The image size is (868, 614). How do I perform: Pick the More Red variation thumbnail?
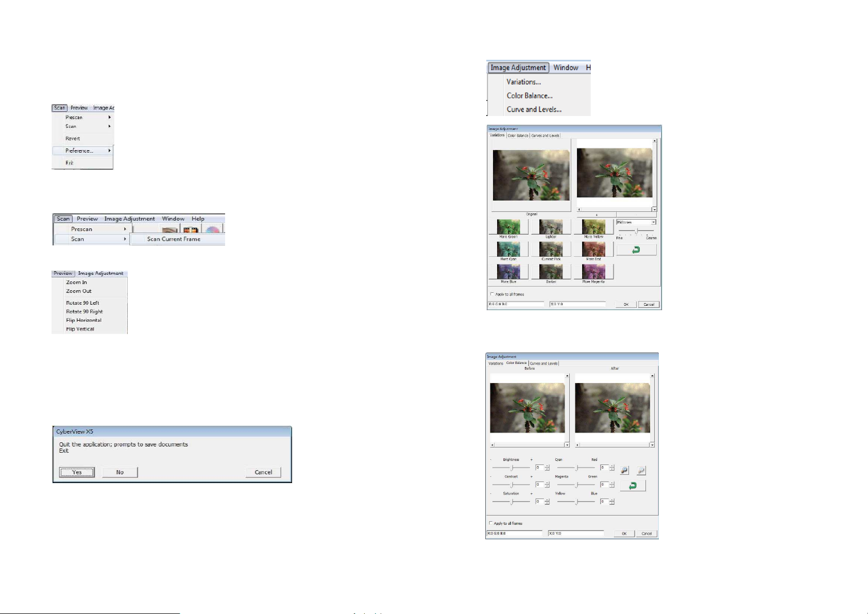point(593,249)
